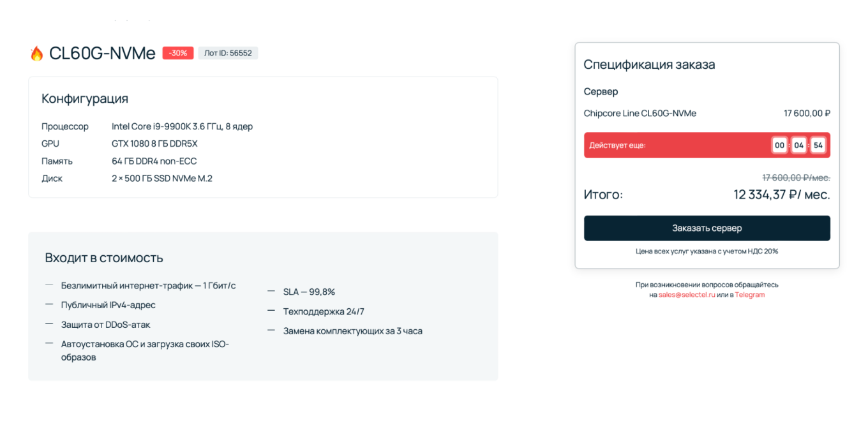
Task: Click the Intel Core i9-9900K processor value
Action: (182, 126)
